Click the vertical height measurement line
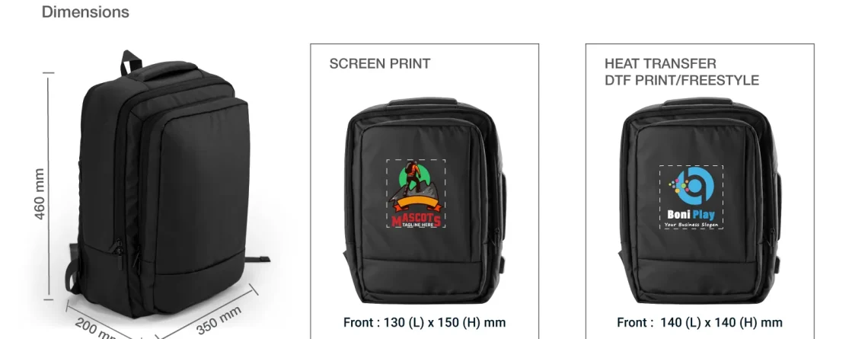The height and width of the screenshot is (339, 868). click(x=49, y=186)
